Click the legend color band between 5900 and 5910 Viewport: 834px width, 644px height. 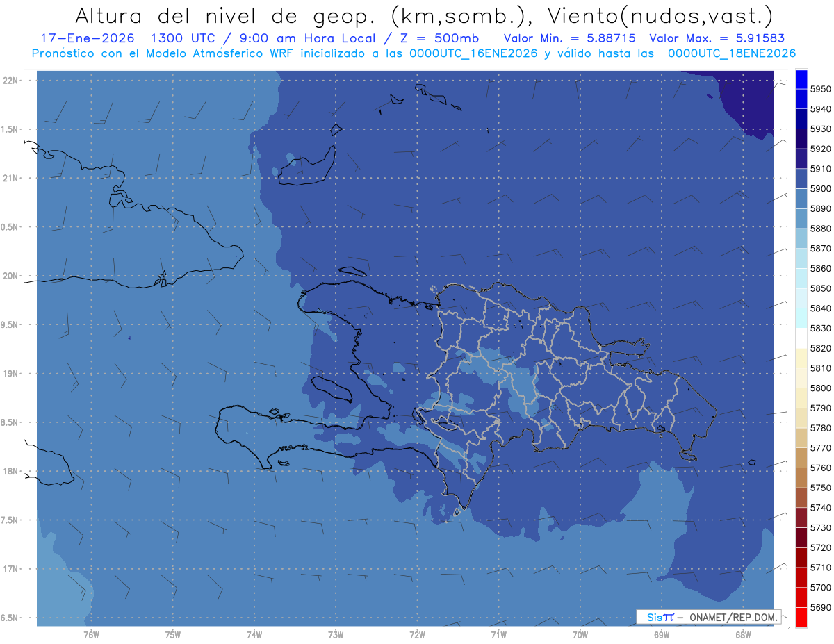(801, 179)
